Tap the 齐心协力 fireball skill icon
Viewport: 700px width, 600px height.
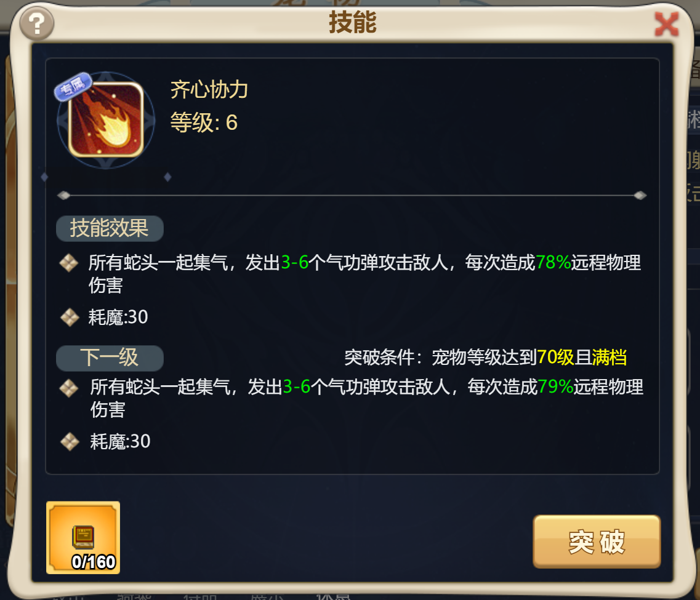[106, 121]
